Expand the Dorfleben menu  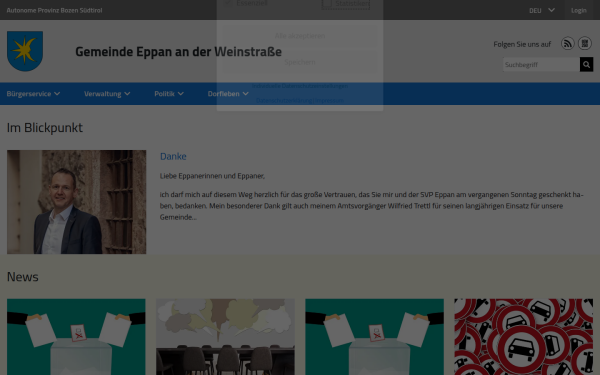tap(228, 94)
